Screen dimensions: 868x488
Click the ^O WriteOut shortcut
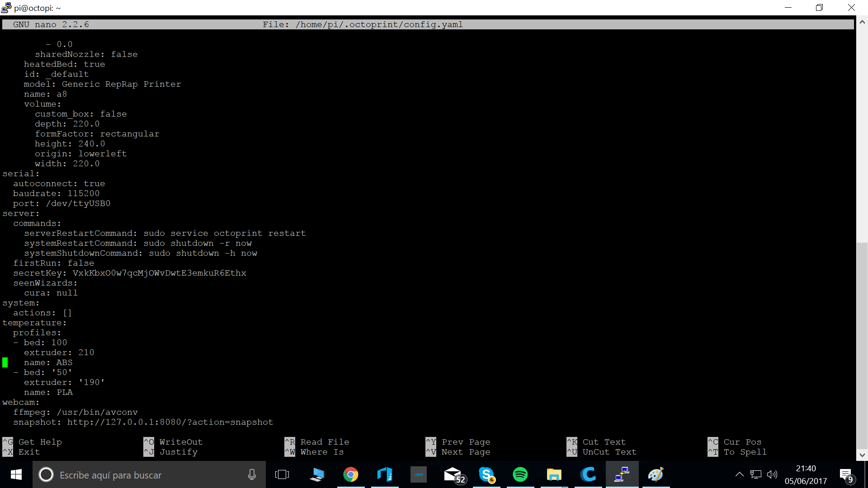(173, 442)
